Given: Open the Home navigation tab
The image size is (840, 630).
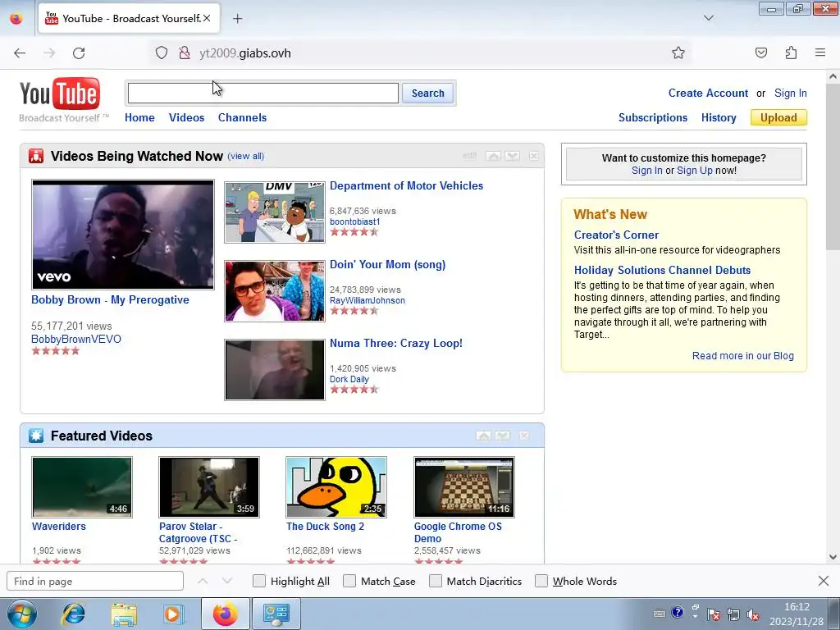Looking at the screenshot, I should click(x=139, y=117).
